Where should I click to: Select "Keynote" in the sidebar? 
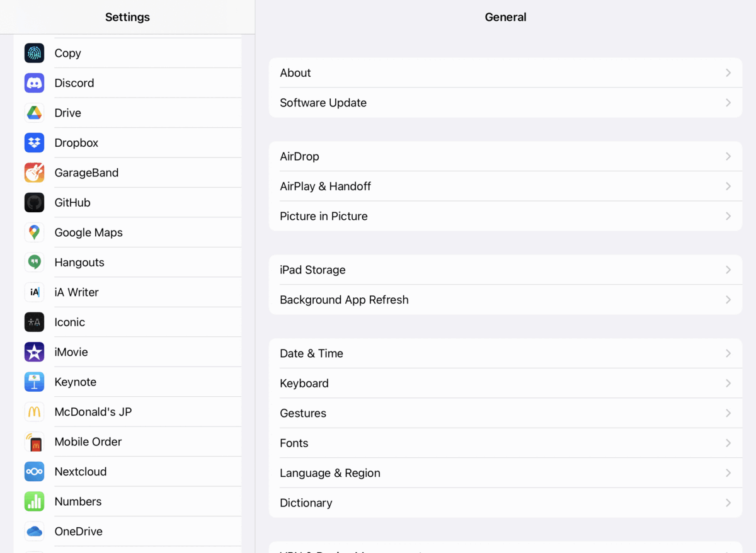point(75,382)
